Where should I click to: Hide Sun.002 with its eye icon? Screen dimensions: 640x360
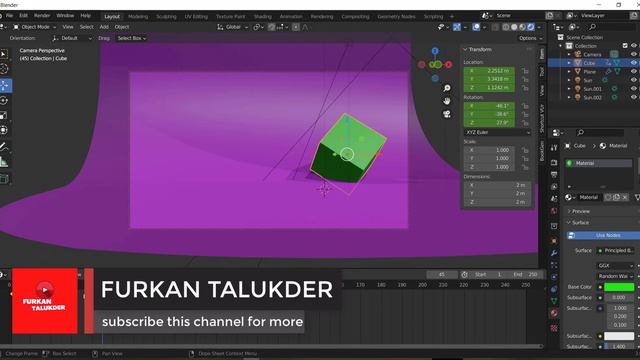coord(633,97)
